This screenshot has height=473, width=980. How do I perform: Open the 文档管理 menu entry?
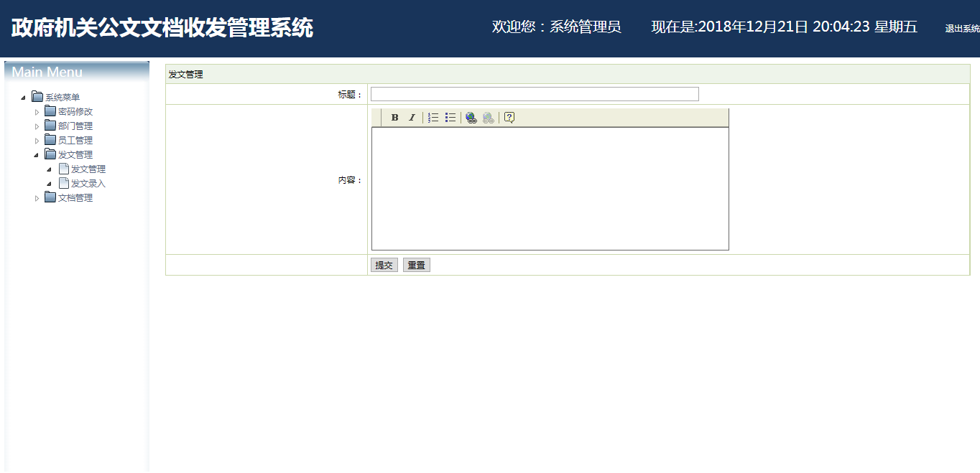75,198
